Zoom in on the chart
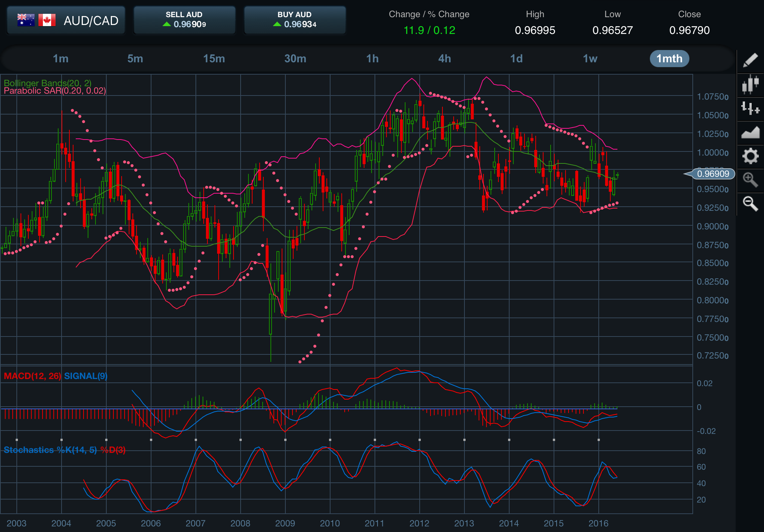Image resolution: width=764 pixels, height=532 pixels. 750,180
